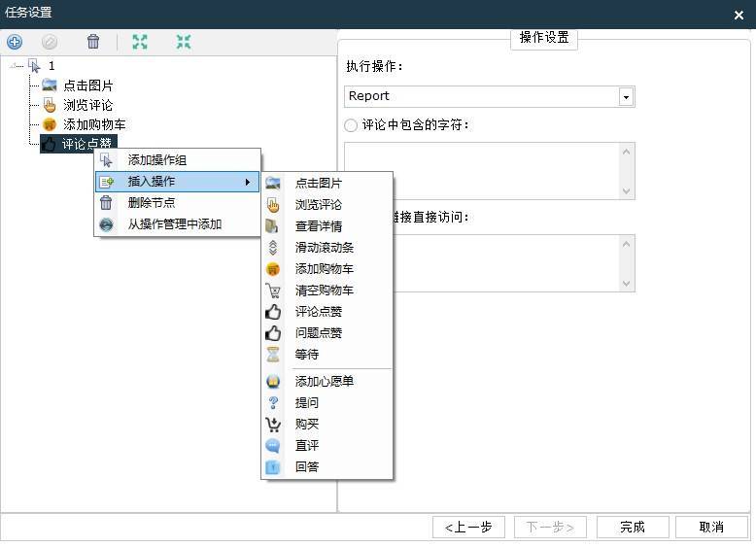
Task: Choose 添加操作组 from context menu
Action: coord(178,160)
